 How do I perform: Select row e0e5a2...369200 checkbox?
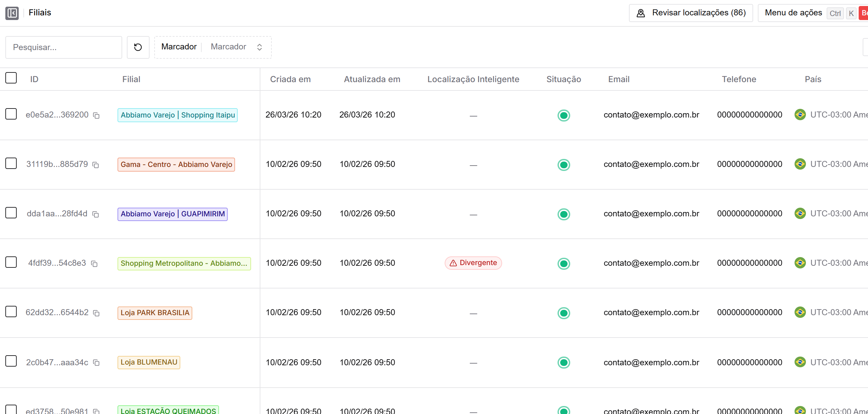coord(11,114)
